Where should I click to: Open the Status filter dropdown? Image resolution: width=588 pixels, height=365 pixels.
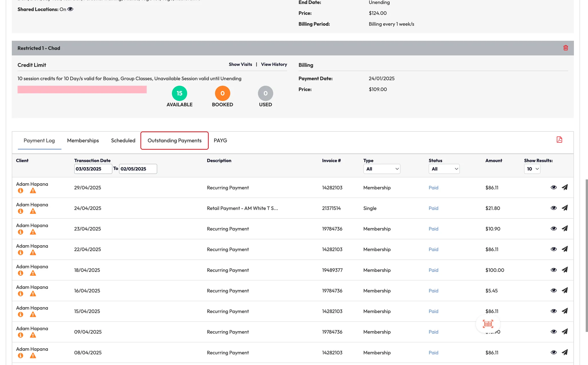coord(444,169)
